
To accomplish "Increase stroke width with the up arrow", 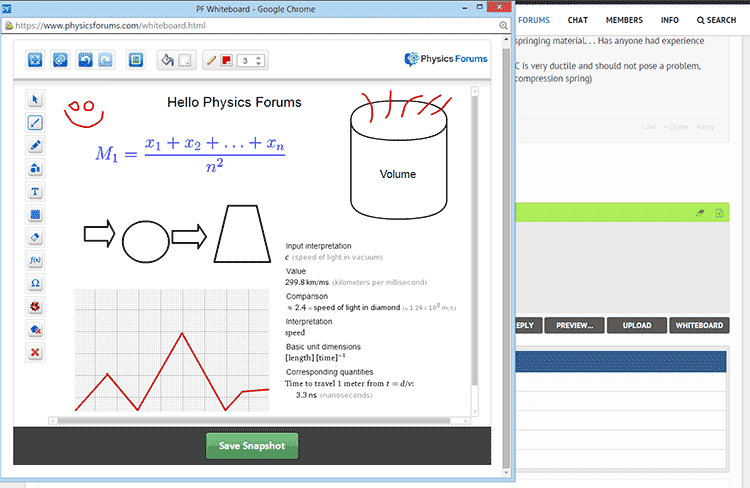I will 259,57.
